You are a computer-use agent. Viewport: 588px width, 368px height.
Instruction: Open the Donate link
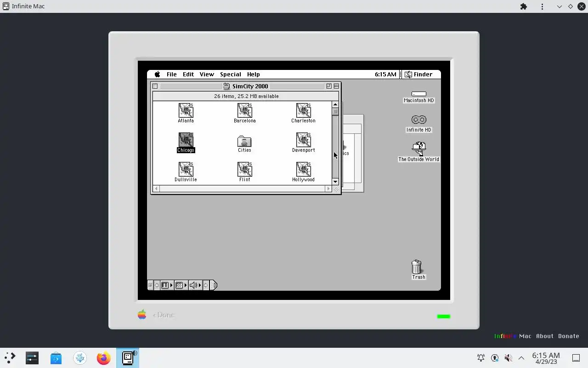(x=569, y=336)
